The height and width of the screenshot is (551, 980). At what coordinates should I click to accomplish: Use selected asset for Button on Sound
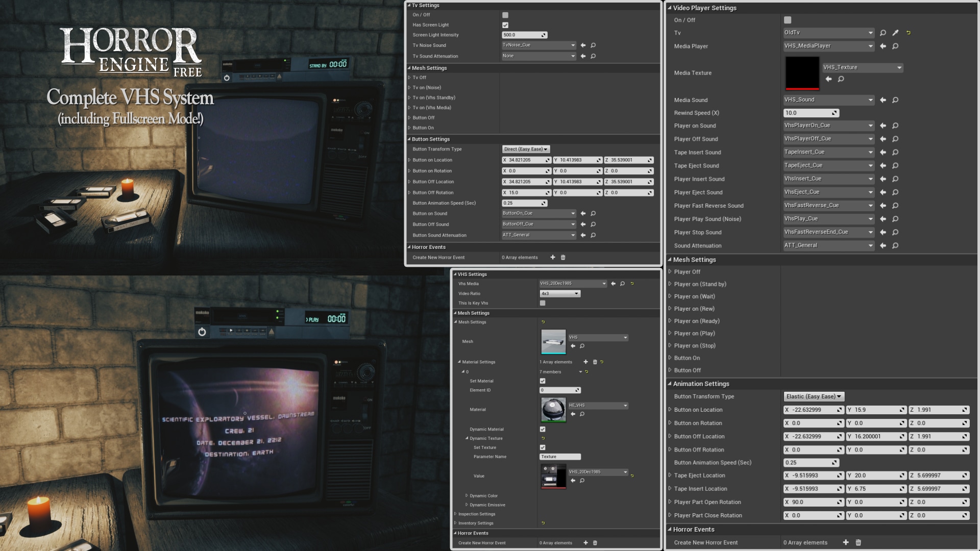(x=582, y=213)
